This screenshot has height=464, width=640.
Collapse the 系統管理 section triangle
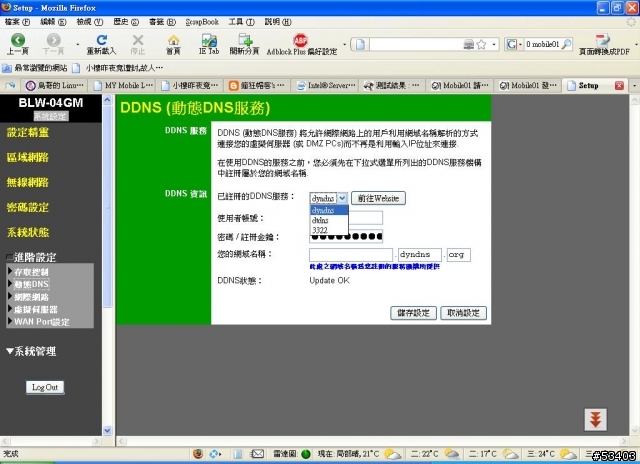pos(10,351)
